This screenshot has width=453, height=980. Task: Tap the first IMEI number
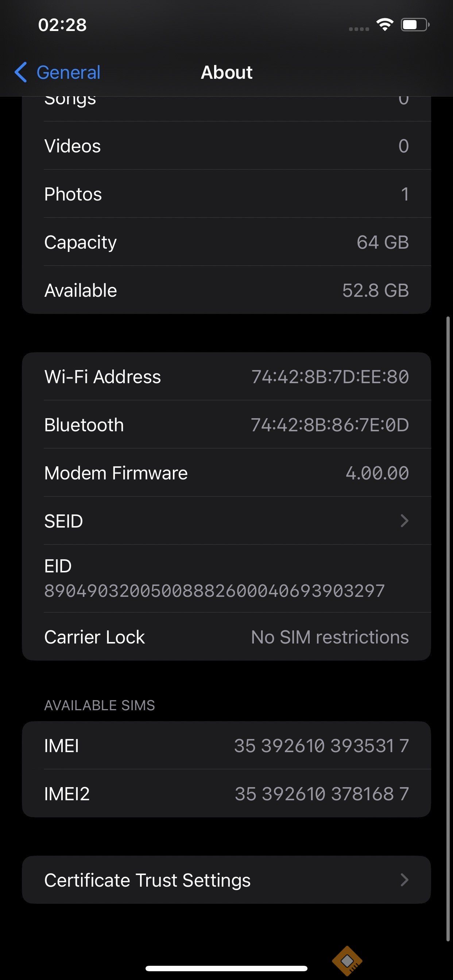[321, 746]
